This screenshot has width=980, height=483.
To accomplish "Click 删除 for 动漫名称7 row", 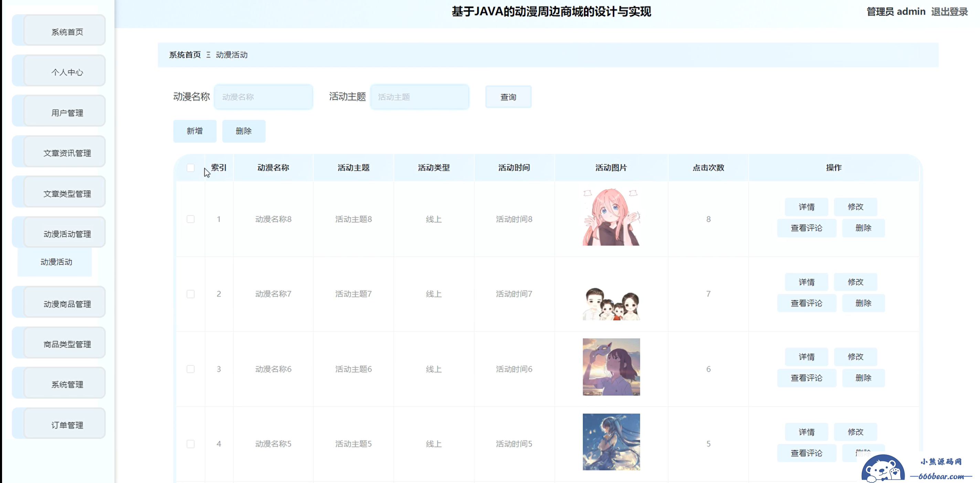I will (864, 303).
